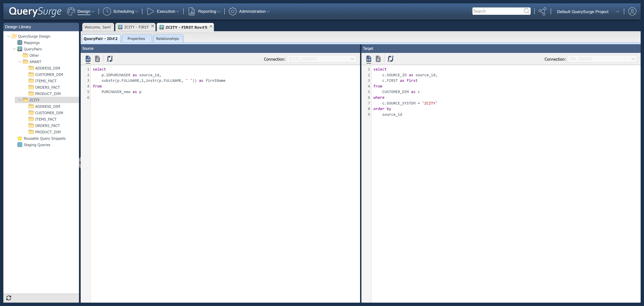
Task: Select ORDERS_FACT under ZCITY
Action: 47,126
